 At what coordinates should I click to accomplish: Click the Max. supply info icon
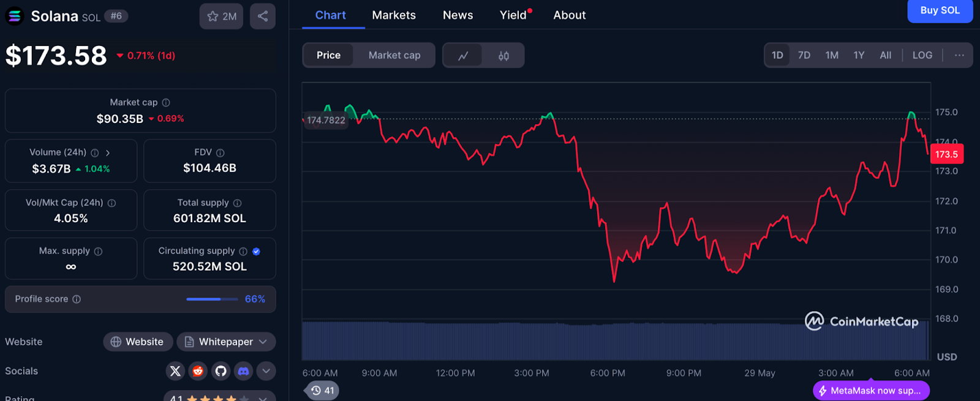tap(98, 251)
